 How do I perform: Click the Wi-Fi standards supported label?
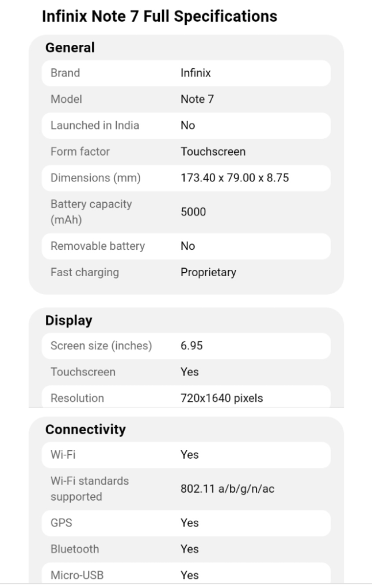(90, 488)
